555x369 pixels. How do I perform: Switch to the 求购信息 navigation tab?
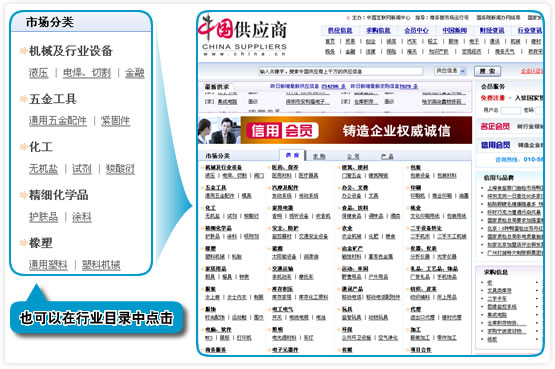(378, 31)
